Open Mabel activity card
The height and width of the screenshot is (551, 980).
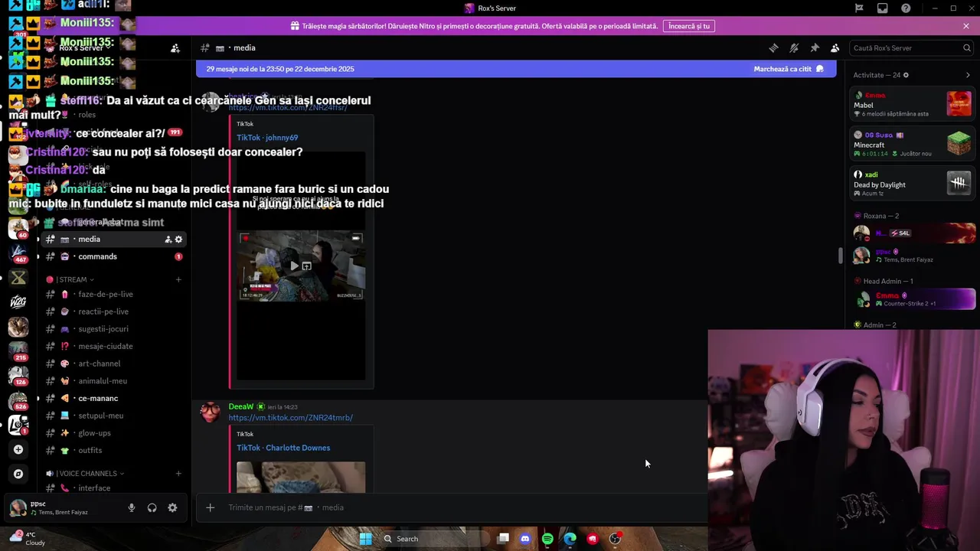click(913, 104)
